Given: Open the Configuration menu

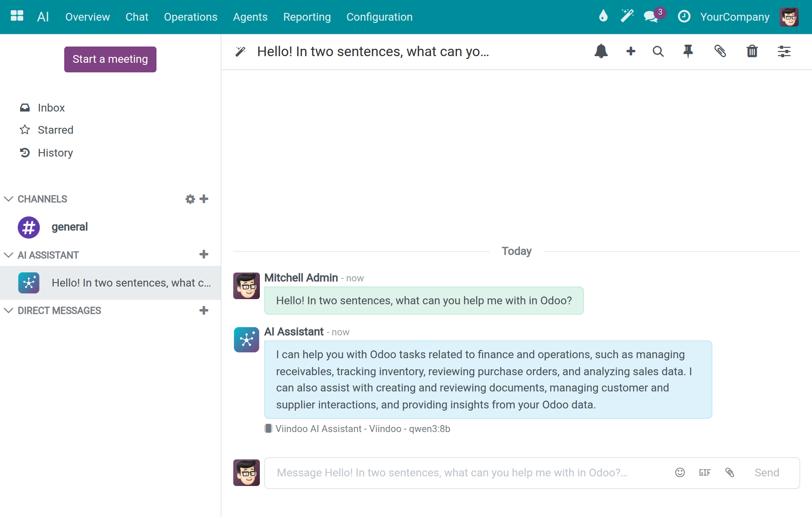Looking at the screenshot, I should 379,17.
